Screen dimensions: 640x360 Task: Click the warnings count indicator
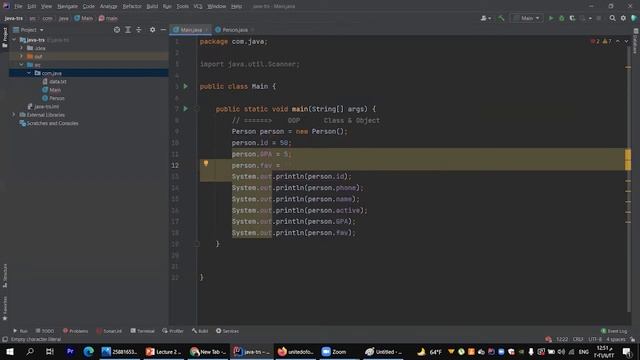coord(607,41)
